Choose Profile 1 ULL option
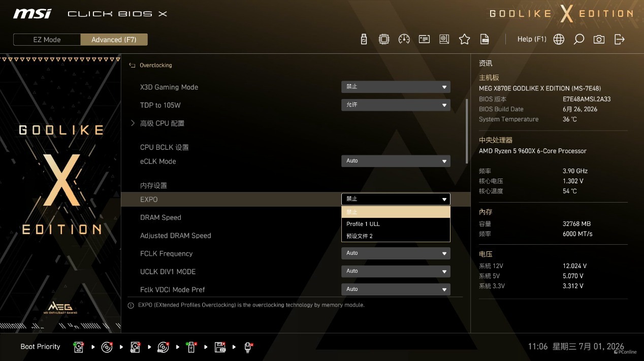The image size is (644, 361). tap(396, 224)
